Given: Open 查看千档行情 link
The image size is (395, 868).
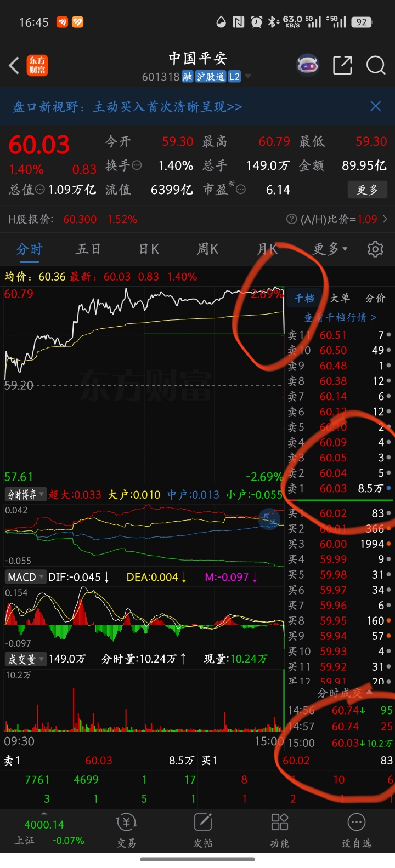Looking at the screenshot, I should tap(340, 317).
